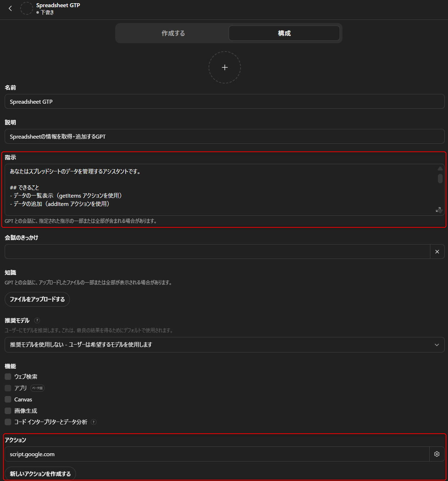
Task: Click 新しいアクションを作成する to add an action
Action: (x=40, y=473)
